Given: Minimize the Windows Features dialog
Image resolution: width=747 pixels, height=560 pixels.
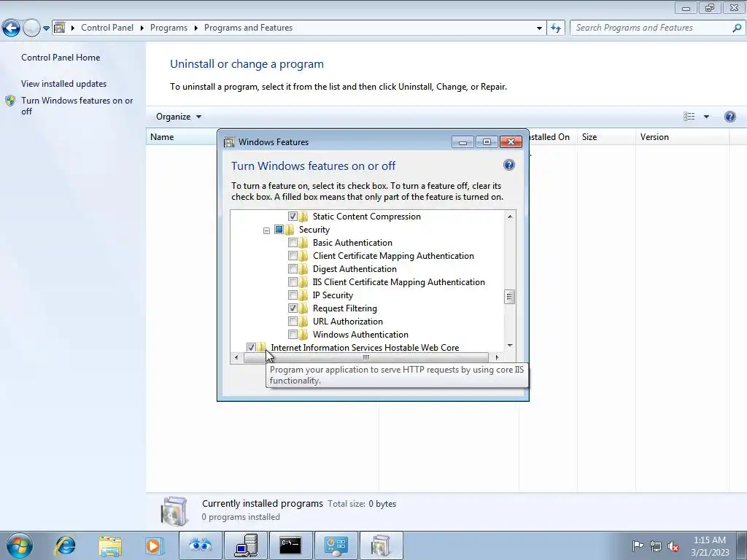Looking at the screenshot, I should (462, 142).
